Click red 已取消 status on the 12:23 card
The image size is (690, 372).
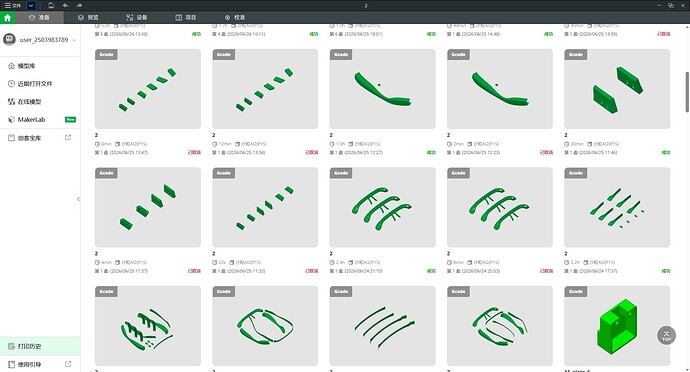click(x=546, y=153)
